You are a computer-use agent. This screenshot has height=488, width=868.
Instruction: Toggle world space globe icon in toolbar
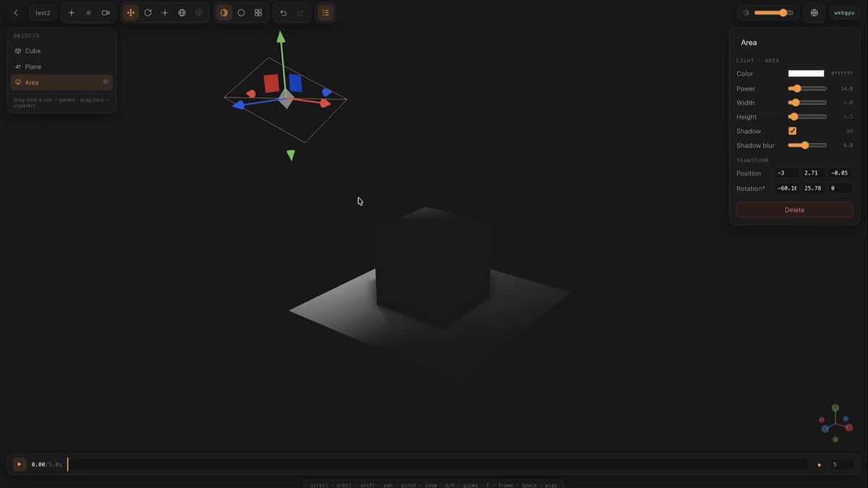tap(182, 13)
